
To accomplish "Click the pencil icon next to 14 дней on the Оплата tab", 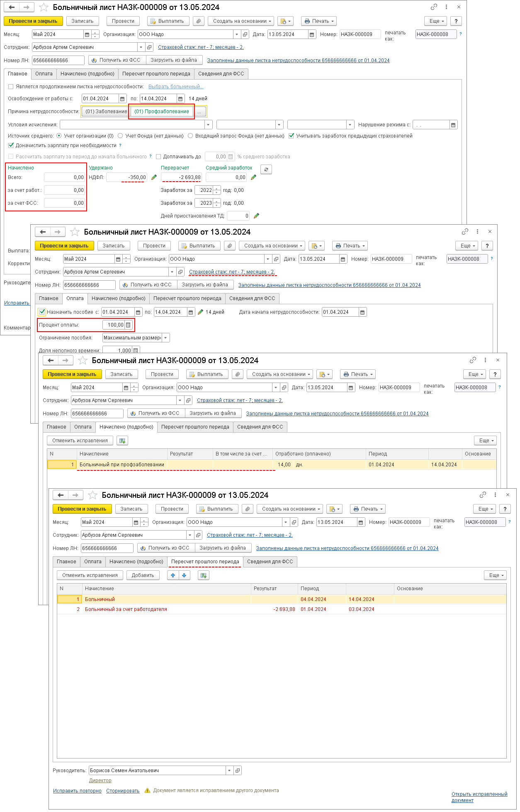I will (201, 312).
